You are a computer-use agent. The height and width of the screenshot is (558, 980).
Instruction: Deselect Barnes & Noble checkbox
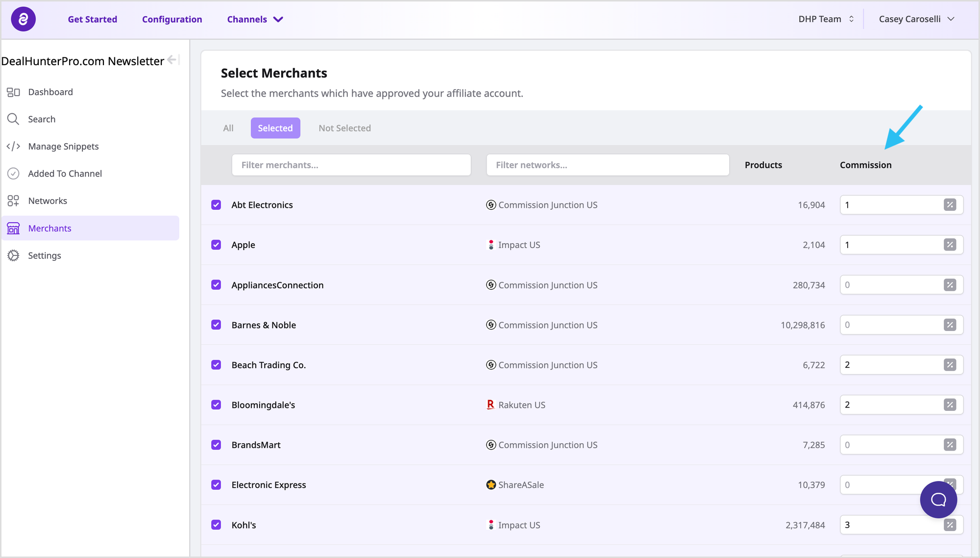pyautogui.click(x=216, y=325)
